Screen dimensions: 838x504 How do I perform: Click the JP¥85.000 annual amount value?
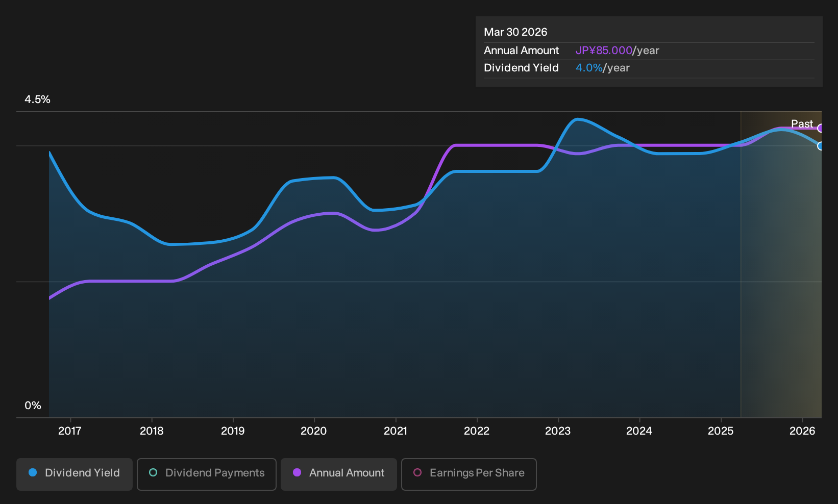(x=604, y=51)
